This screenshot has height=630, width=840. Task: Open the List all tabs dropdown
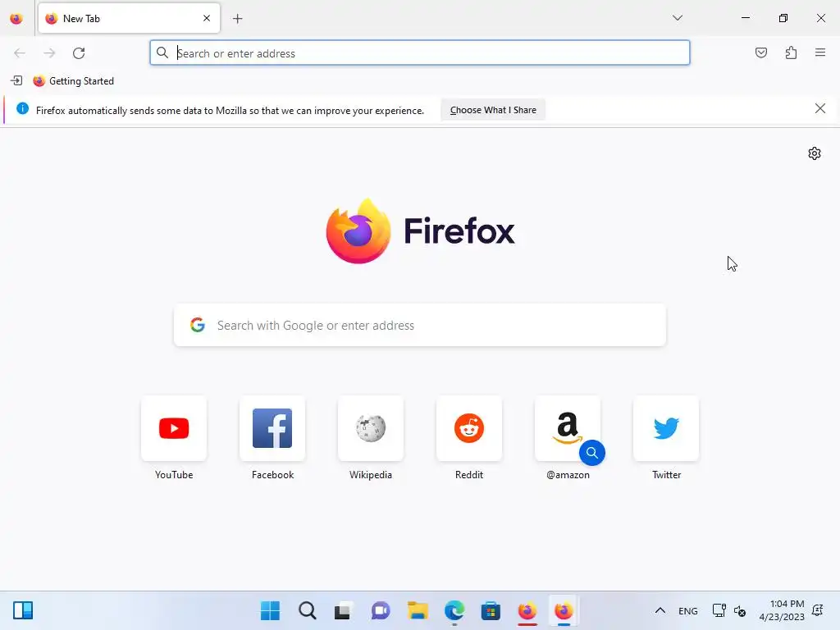pyautogui.click(x=677, y=18)
